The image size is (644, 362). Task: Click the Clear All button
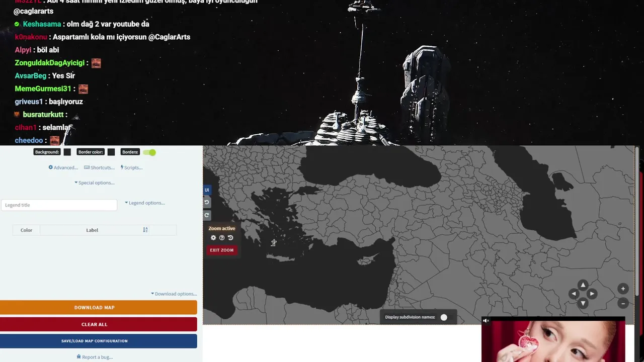tap(99, 324)
